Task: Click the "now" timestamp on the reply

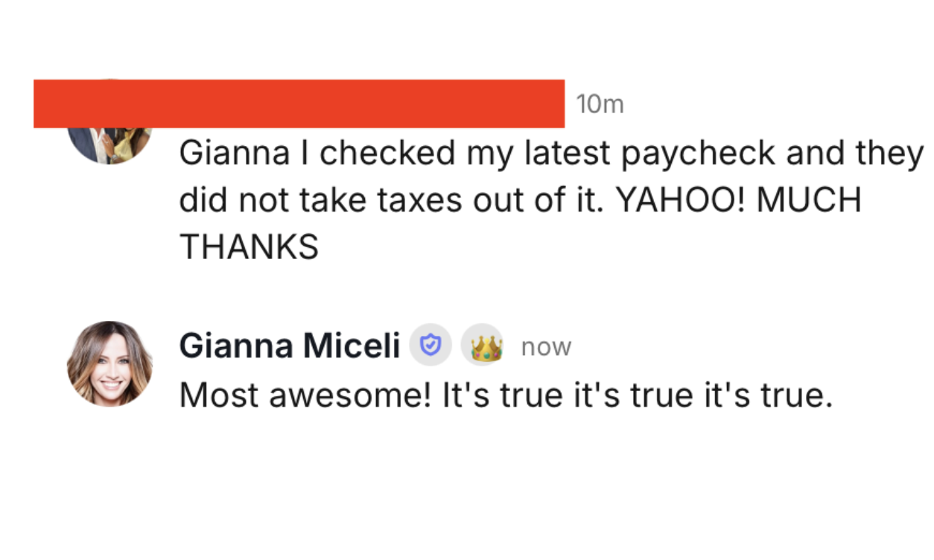Action: tap(546, 346)
